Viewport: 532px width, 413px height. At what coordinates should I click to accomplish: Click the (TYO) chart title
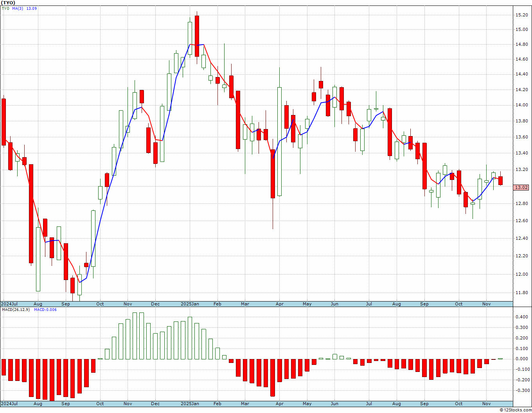tap(8, 3)
